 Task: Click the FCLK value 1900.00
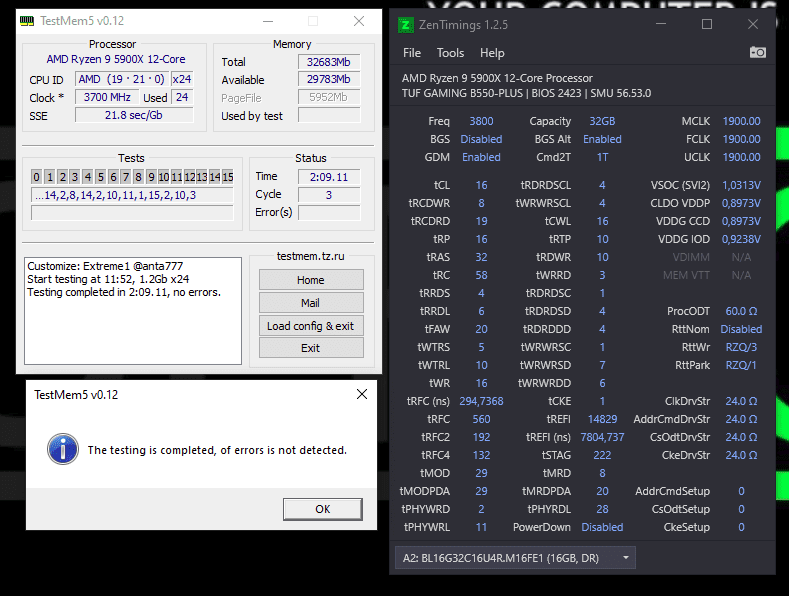coord(741,139)
